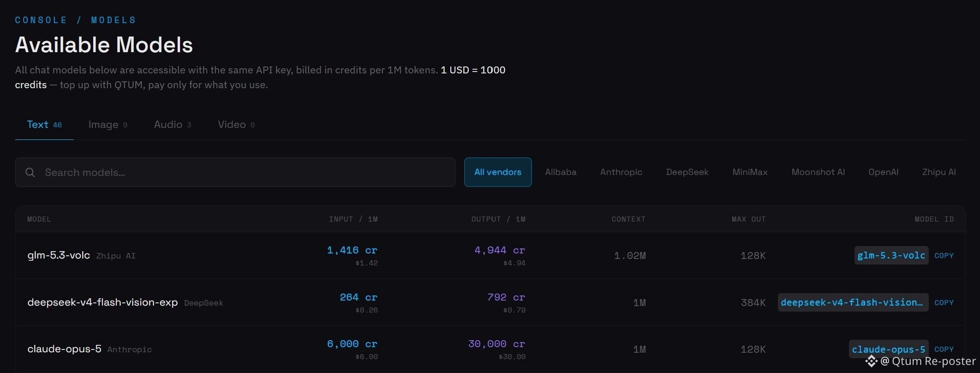
Task: Go to Console breadcrumb link
Action: click(41, 20)
